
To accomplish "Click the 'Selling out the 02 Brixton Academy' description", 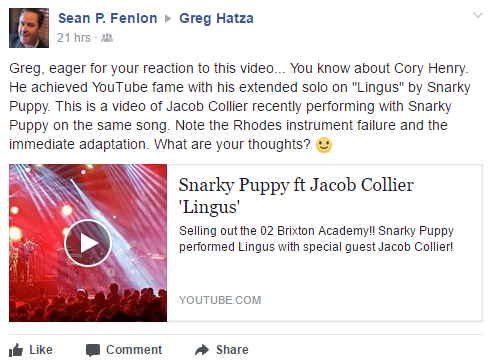I will pyautogui.click(x=316, y=239).
